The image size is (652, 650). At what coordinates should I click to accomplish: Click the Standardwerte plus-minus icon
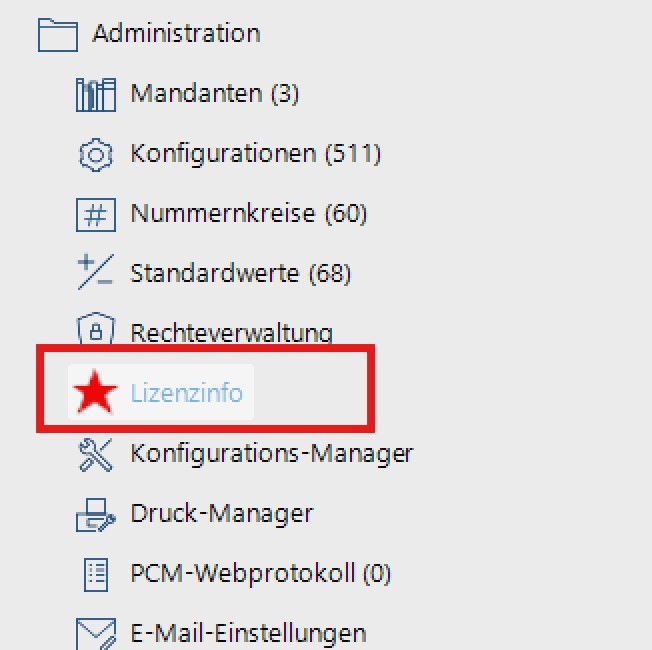pos(96,273)
